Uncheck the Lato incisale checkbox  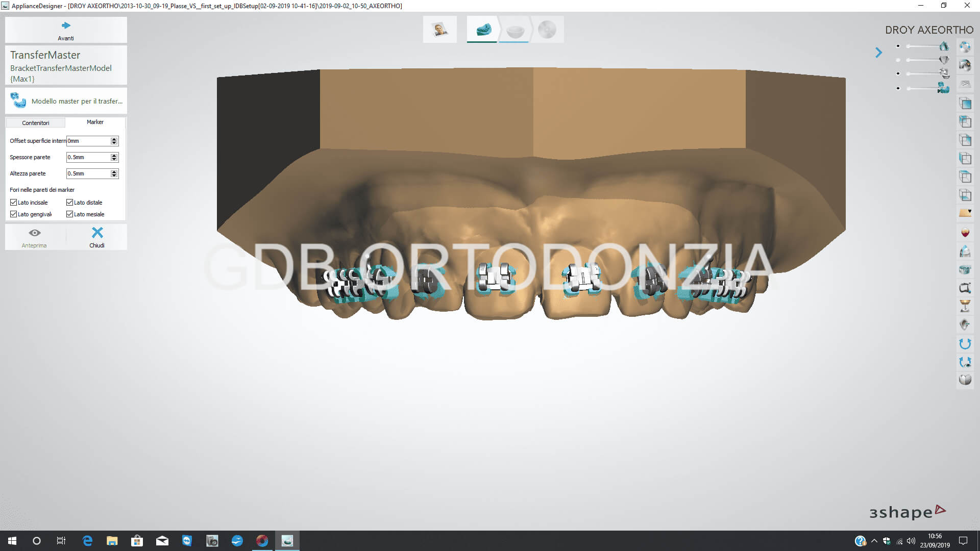click(x=14, y=203)
